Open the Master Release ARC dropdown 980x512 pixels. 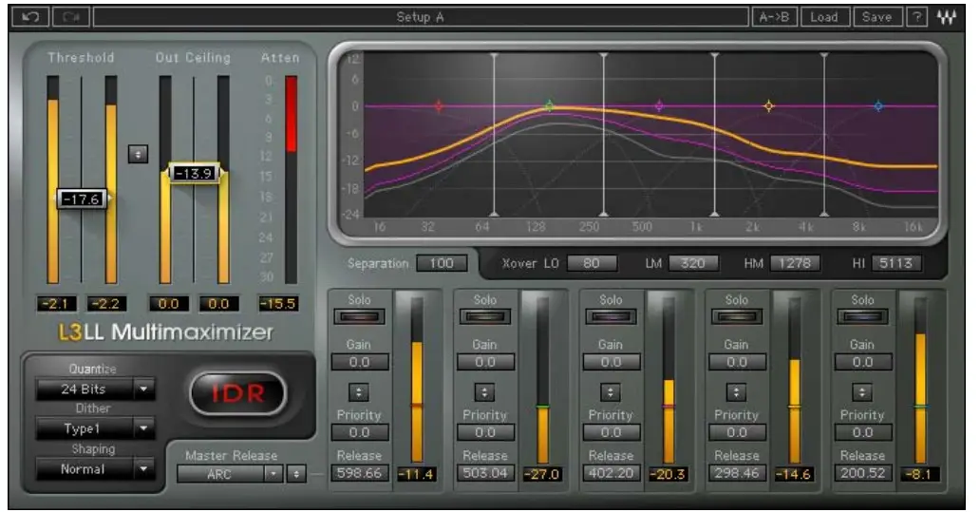230,474
